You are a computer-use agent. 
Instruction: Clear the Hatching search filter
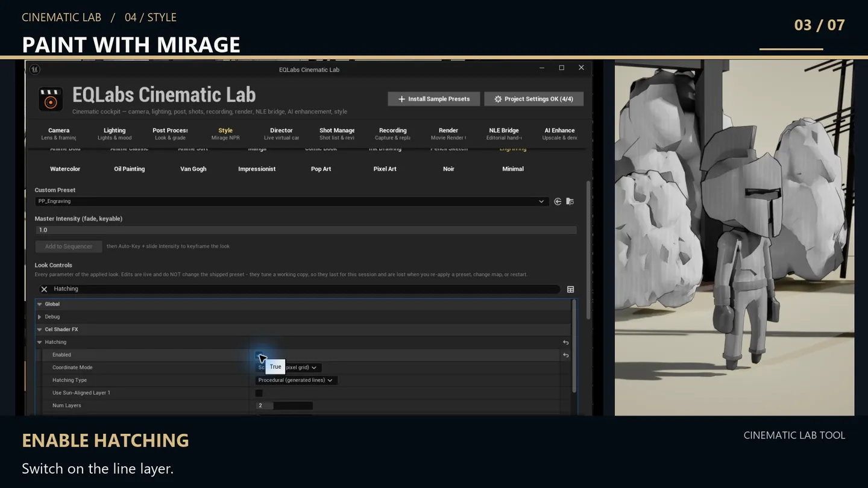click(44, 289)
